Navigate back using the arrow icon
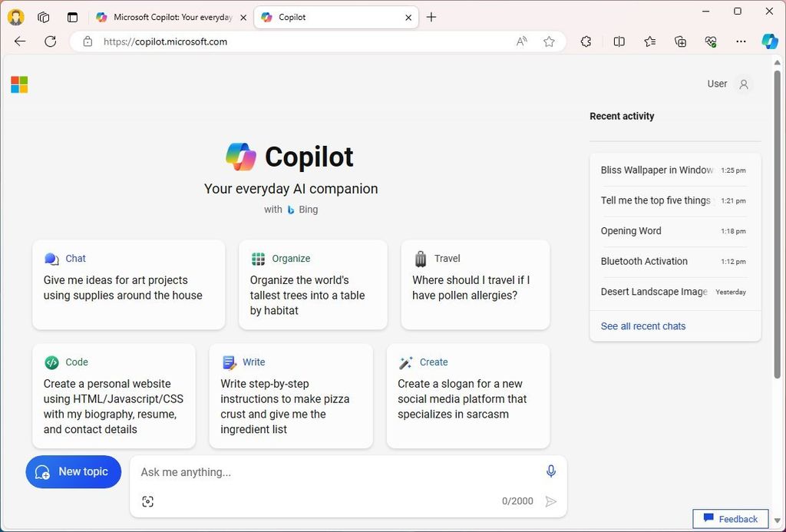This screenshot has height=532, width=786. pos(20,41)
